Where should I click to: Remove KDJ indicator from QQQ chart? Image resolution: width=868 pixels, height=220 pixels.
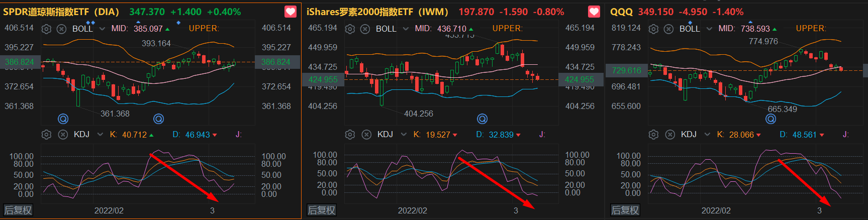(670, 135)
